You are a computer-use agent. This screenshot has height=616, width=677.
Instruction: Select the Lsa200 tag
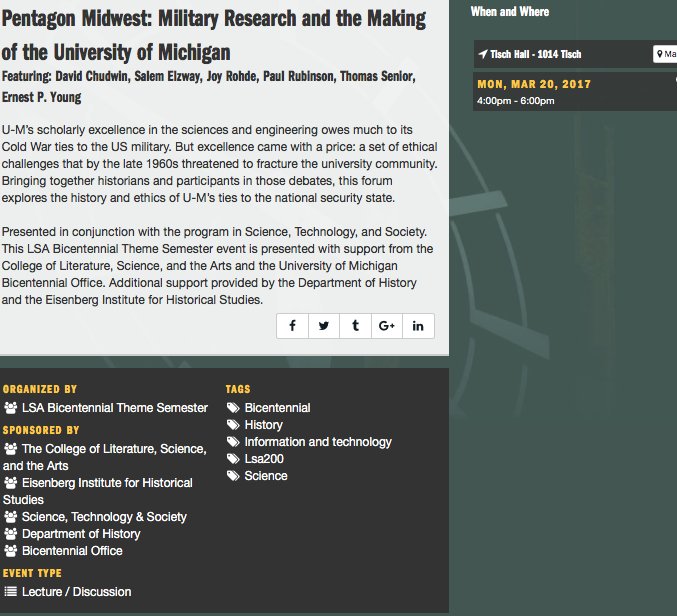pyautogui.click(x=264, y=458)
